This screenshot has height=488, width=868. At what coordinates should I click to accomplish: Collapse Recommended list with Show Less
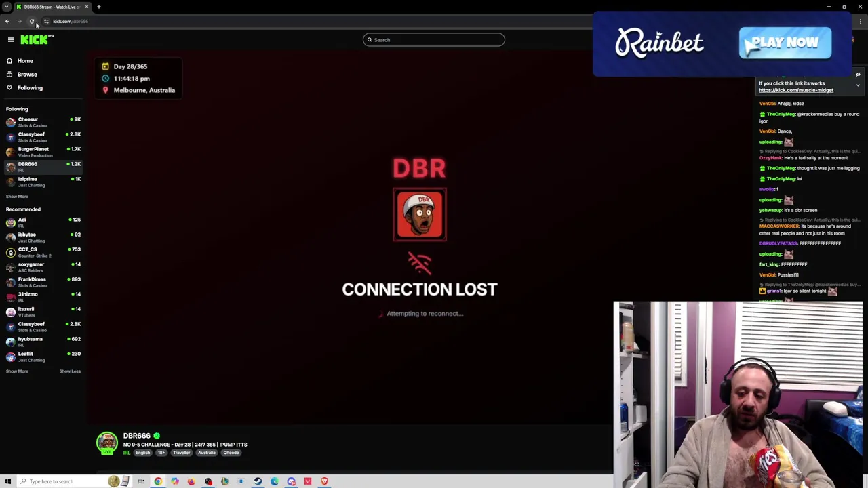click(70, 371)
